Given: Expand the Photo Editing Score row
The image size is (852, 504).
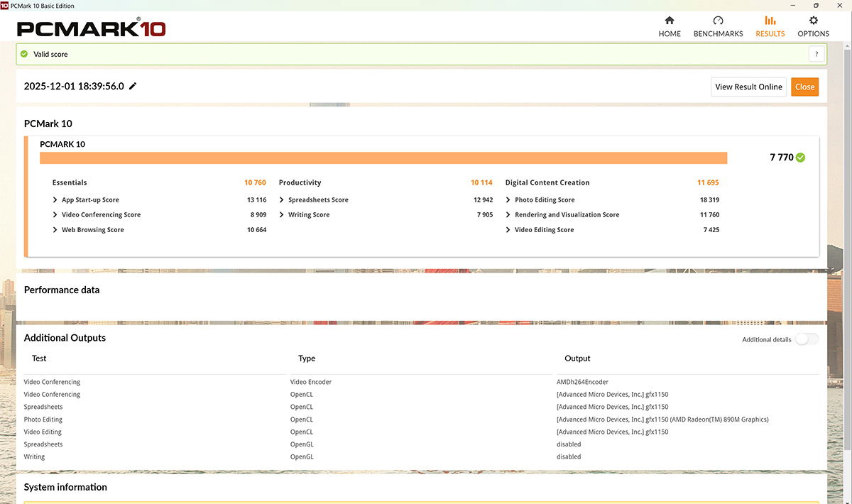Looking at the screenshot, I should (x=508, y=200).
